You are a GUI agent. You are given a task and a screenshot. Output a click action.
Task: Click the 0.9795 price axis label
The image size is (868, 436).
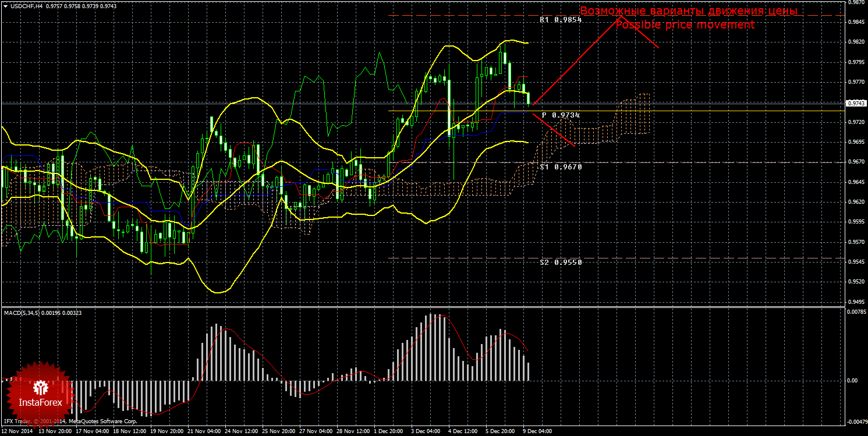click(x=855, y=62)
